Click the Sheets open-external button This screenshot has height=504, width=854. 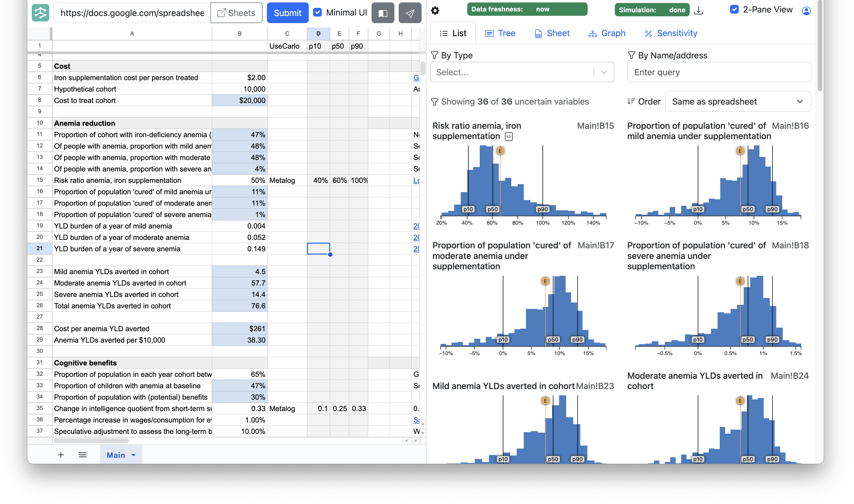coord(236,13)
